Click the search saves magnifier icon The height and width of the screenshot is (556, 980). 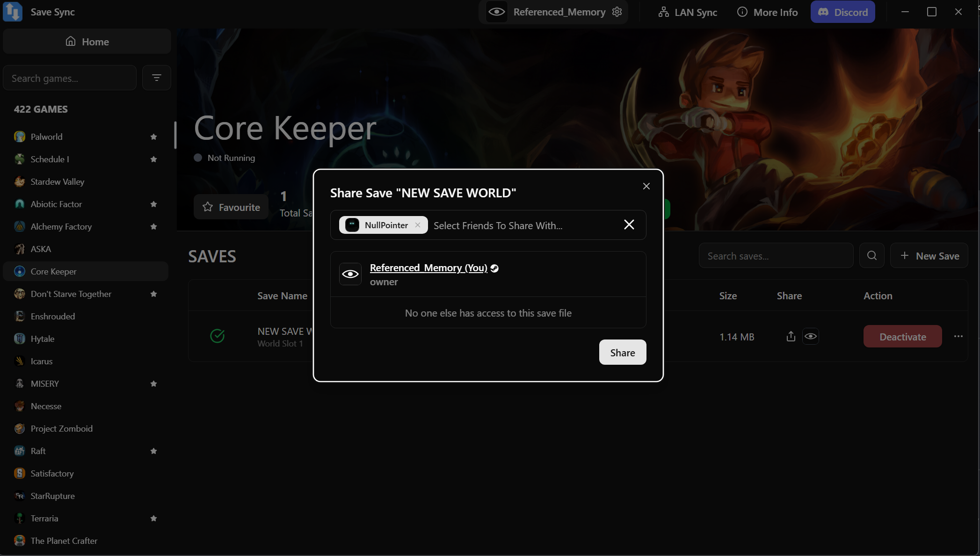coord(872,255)
